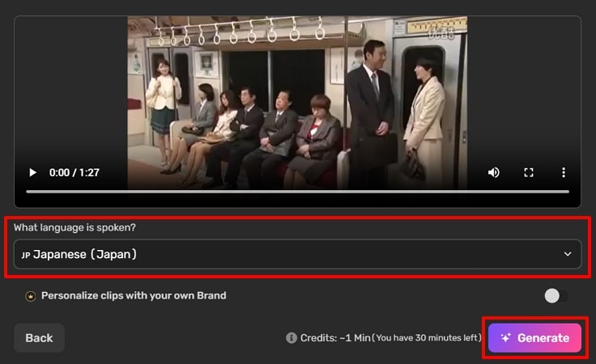The width and height of the screenshot is (596, 364).
Task: Click the Back button
Action: 39,338
